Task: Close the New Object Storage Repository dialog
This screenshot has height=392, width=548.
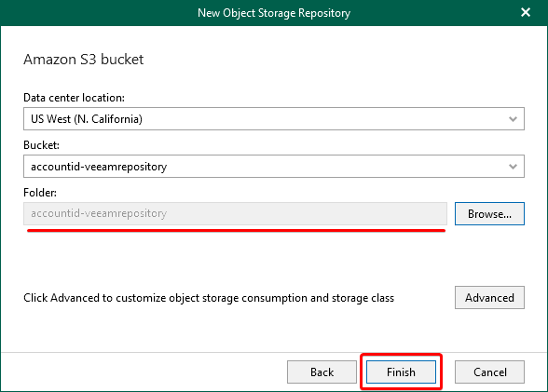Action: (526, 12)
